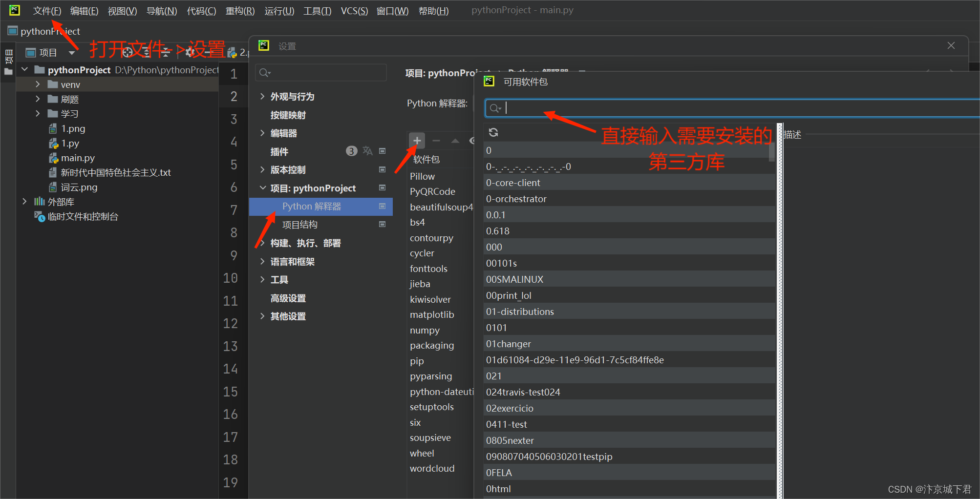The width and height of the screenshot is (980, 499).
Task: Click the project-level icon on 项目: pythonProject row
Action: tap(383, 188)
